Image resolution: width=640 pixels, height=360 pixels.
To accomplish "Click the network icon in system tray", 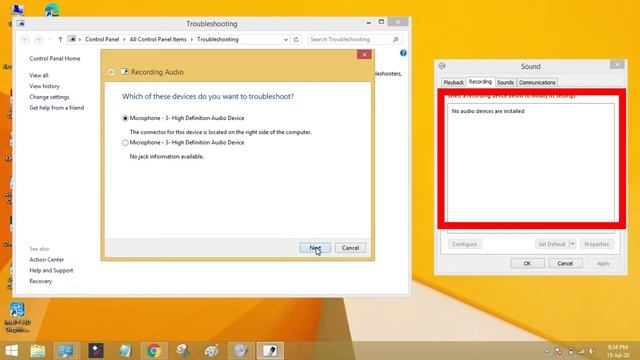I will click(581, 351).
